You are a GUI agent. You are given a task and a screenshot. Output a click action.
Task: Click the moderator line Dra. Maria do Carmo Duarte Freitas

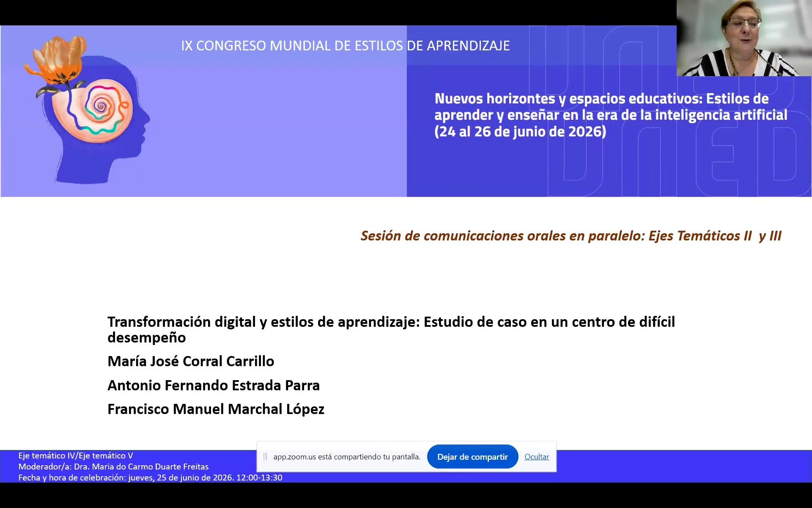[x=141, y=467]
